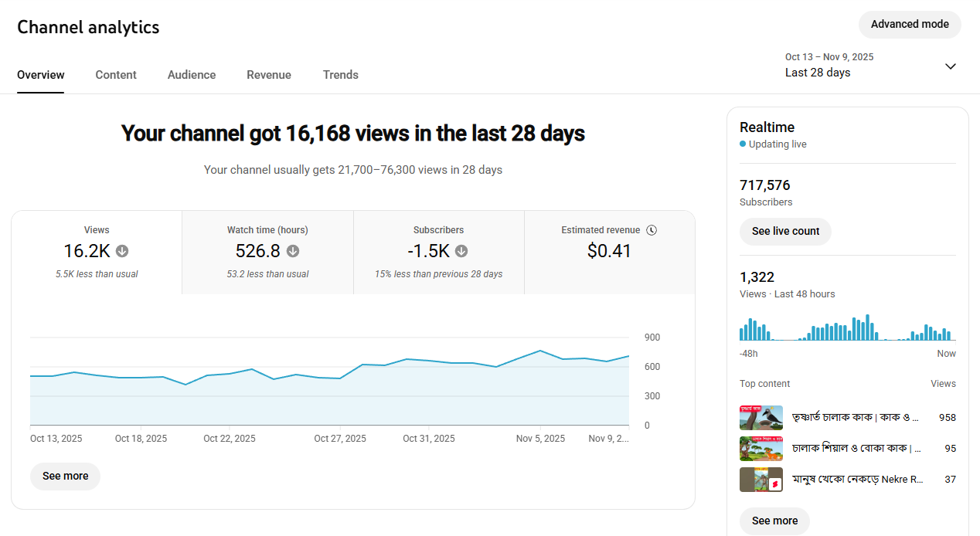
Task: Expand the date range dropdown chevron
Action: click(x=951, y=66)
